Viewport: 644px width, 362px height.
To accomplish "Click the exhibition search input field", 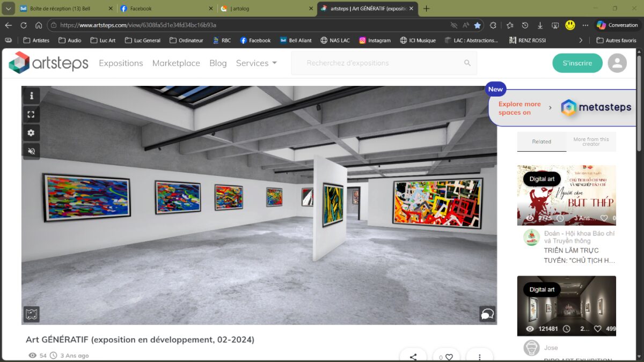I will 376,63.
